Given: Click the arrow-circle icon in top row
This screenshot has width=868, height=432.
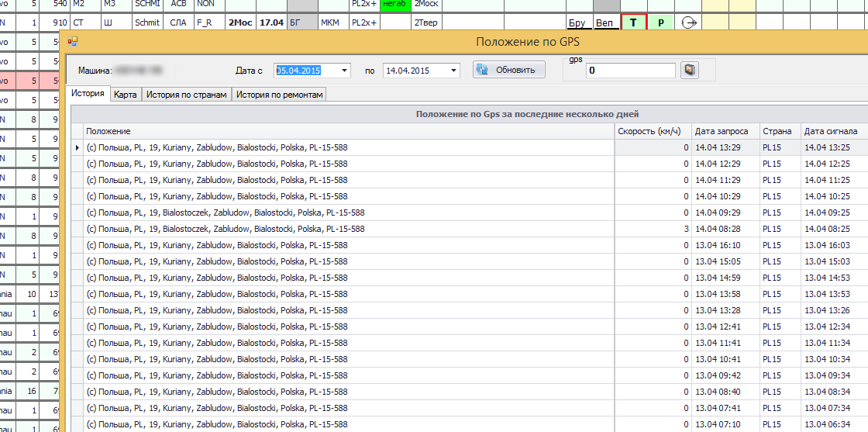Looking at the screenshot, I should tap(689, 22).
